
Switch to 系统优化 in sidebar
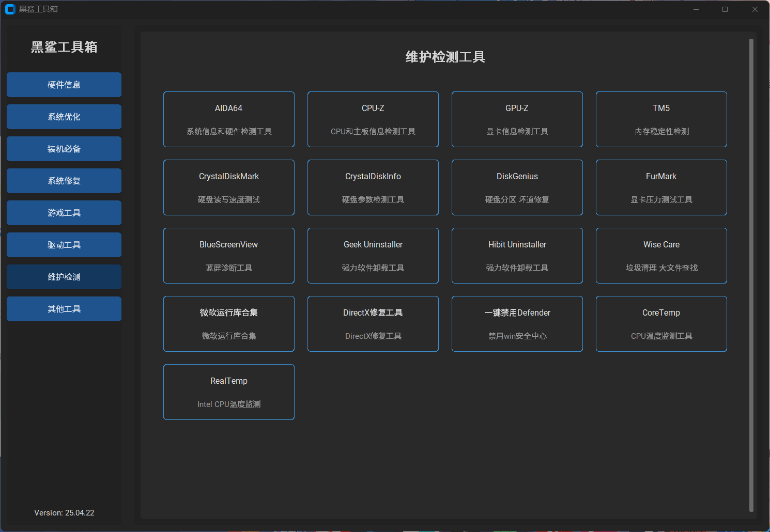pyautogui.click(x=64, y=117)
